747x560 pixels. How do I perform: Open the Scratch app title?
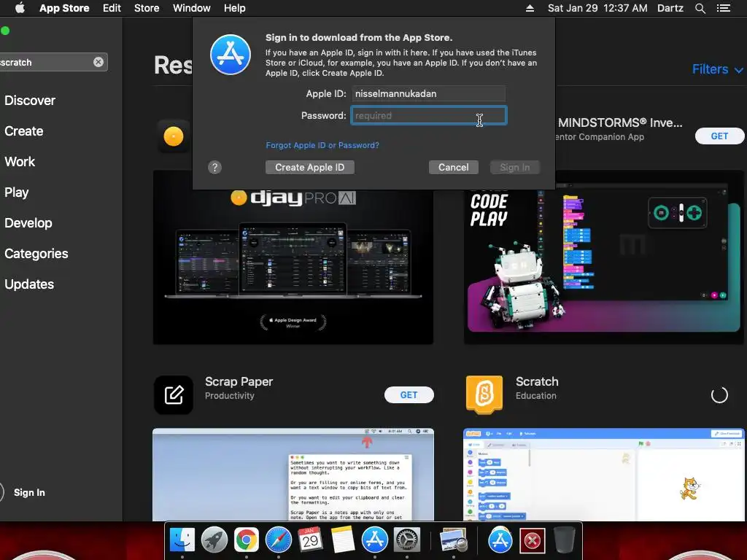[537, 381]
